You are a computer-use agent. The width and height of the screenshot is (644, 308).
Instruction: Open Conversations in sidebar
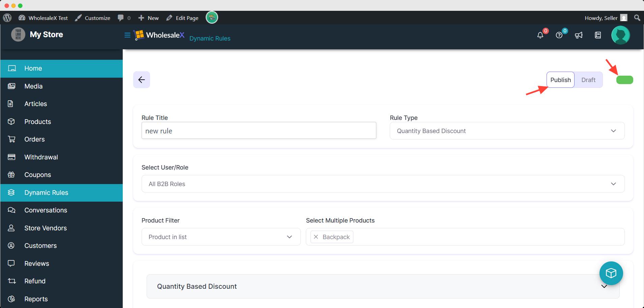coord(61,210)
